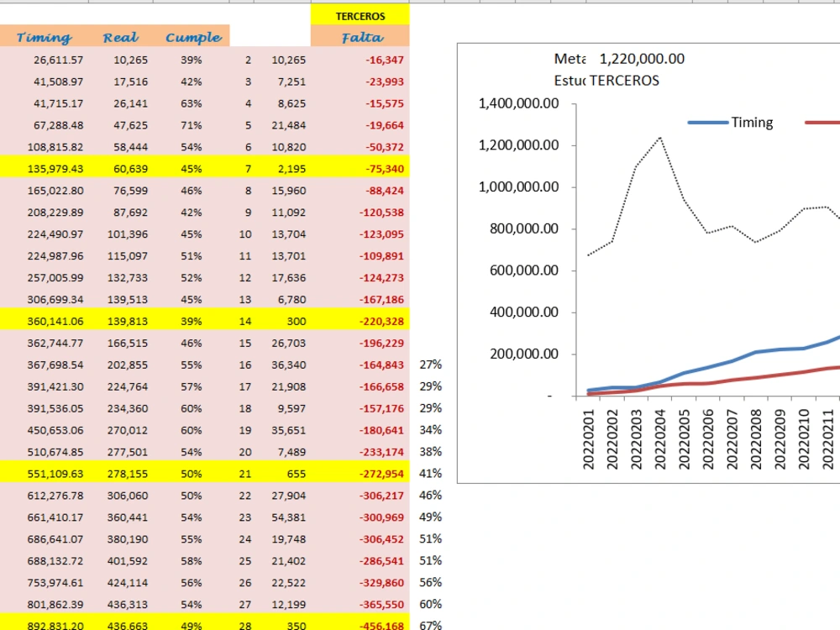Select the cell showing 300
Viewport: 840px width, 630px height.
pos(297,322)
